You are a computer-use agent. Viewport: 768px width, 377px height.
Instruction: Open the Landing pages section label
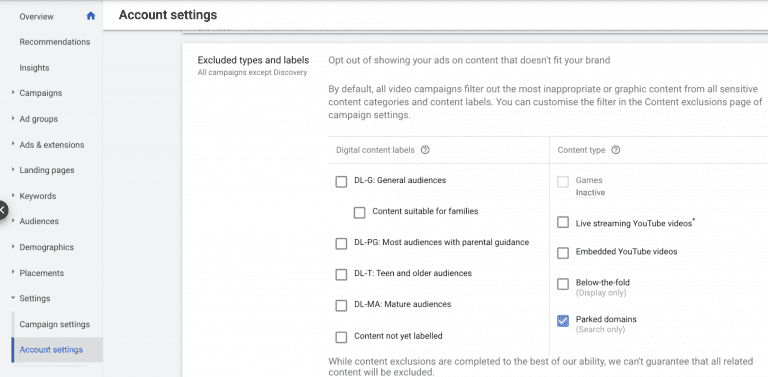click(x=47, y=170)
